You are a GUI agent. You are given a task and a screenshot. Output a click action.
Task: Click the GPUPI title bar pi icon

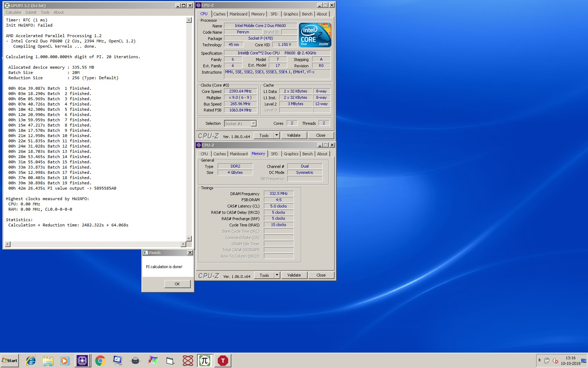(7, 5)
